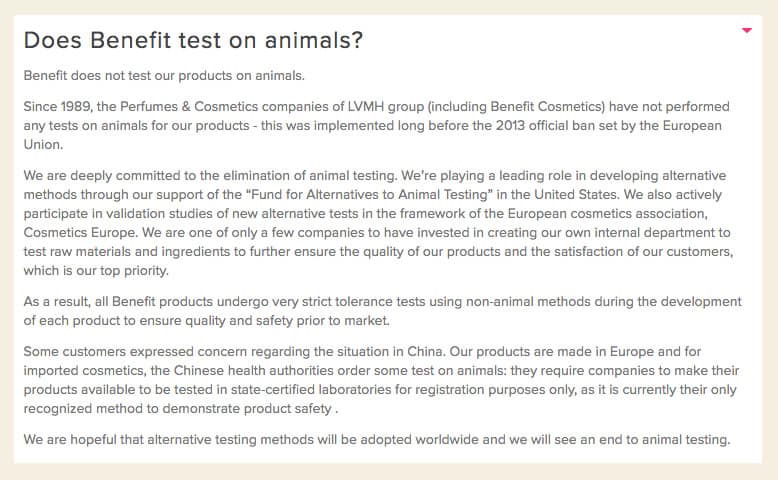Click the words "non-animal methods"
This screenshot has width=778, height=480.
coord(527,302)
